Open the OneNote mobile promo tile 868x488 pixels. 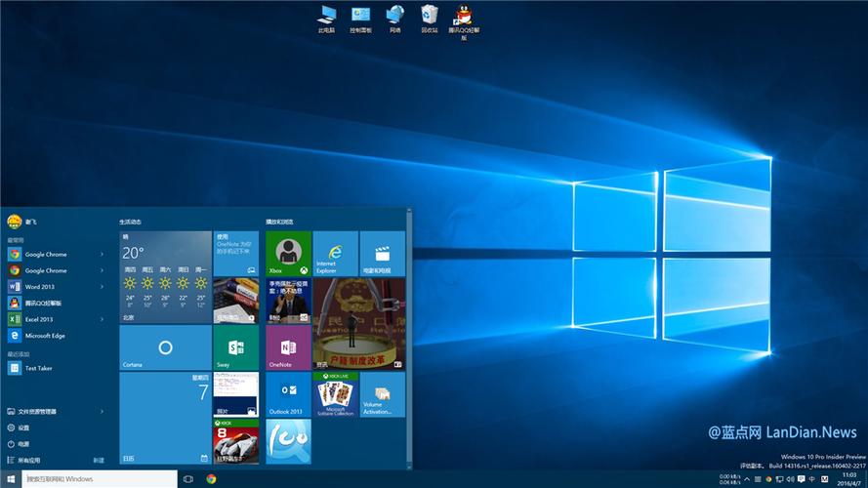[236, 254]
